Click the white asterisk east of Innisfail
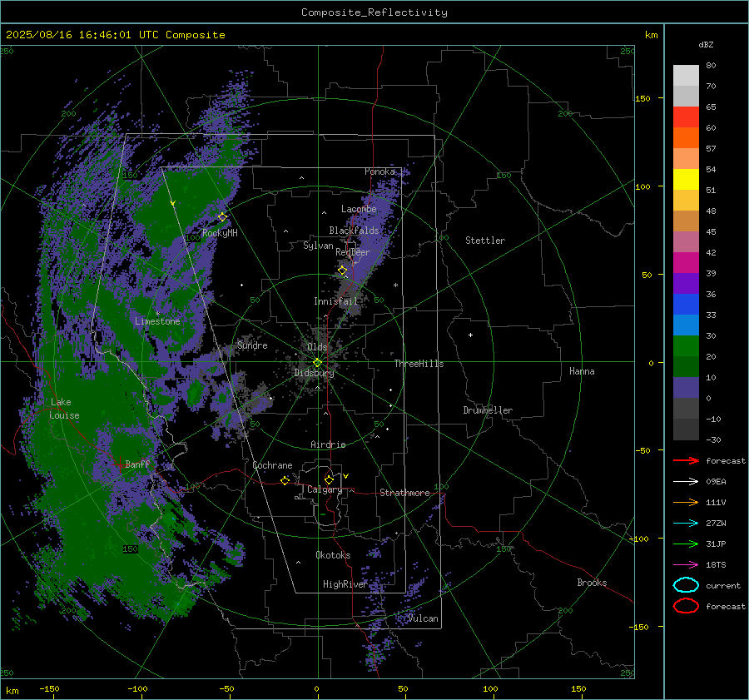This screenshot has width=749, height=700. pyautogui.click(x=395, y=285)
